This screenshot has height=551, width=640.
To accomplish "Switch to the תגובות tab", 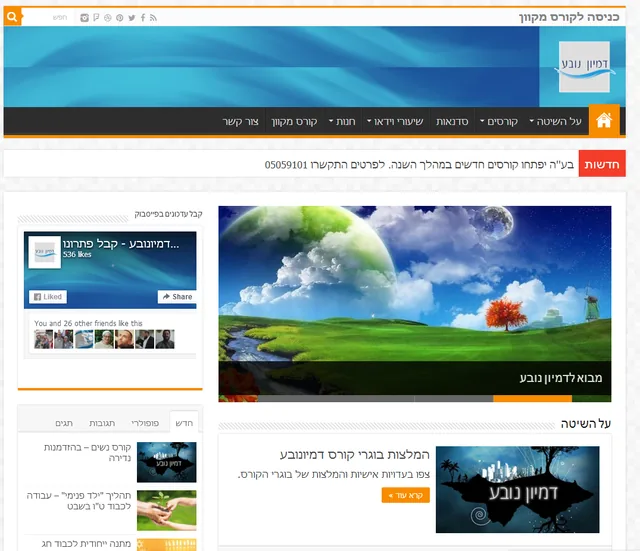I will pyautogui.click(x=102, y=423).
